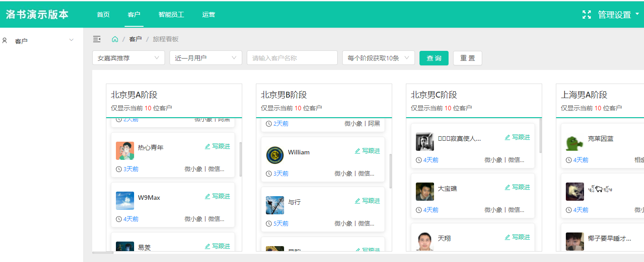Switch to the 智能员工 tab

coord(171,15)
